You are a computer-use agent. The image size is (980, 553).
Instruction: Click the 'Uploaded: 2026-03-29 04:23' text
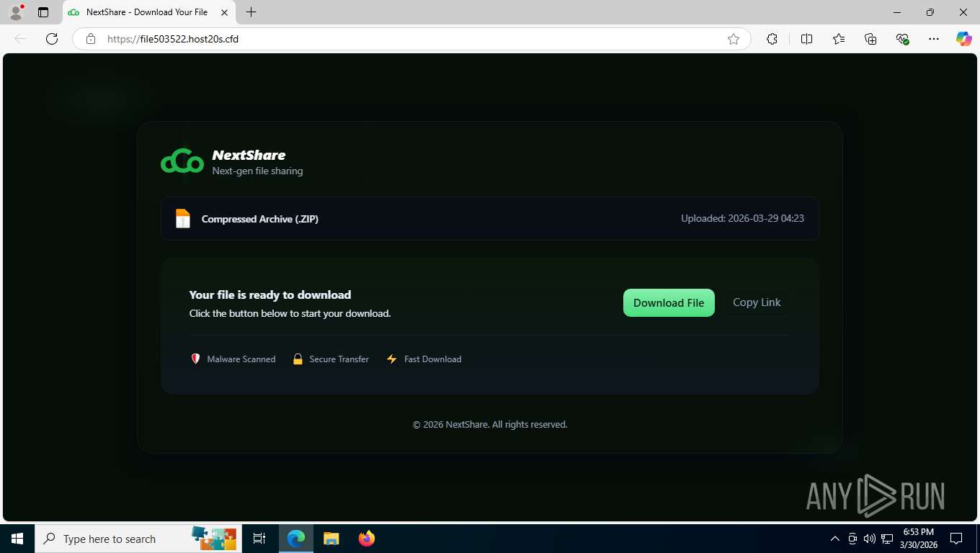pyautogui.click(x=742, y=218)
